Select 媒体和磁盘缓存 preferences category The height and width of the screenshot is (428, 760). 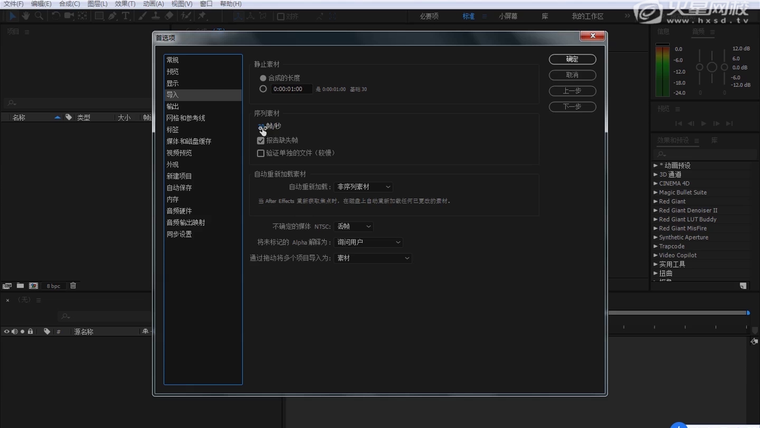(188, 141)
